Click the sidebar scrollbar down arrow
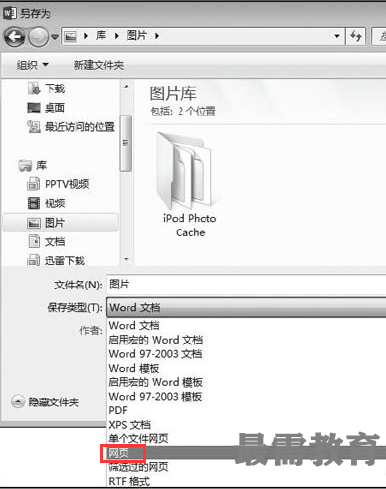 126,259
